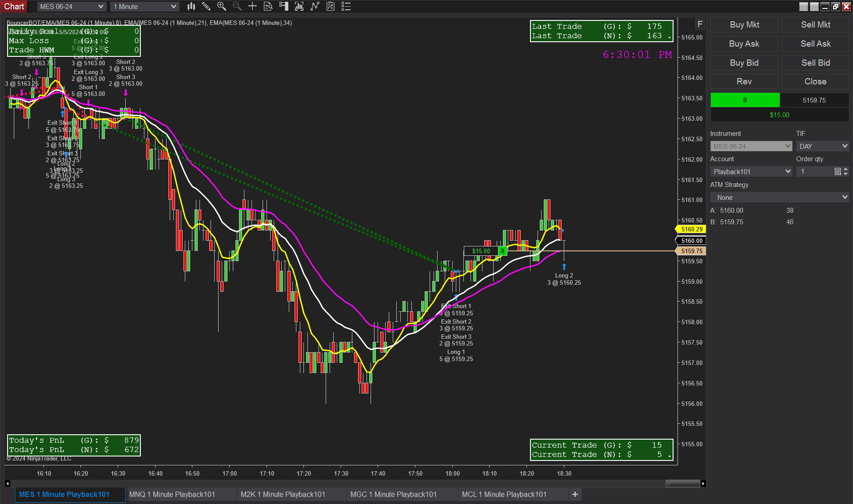Click the Buy Bid button

[744, 63]
